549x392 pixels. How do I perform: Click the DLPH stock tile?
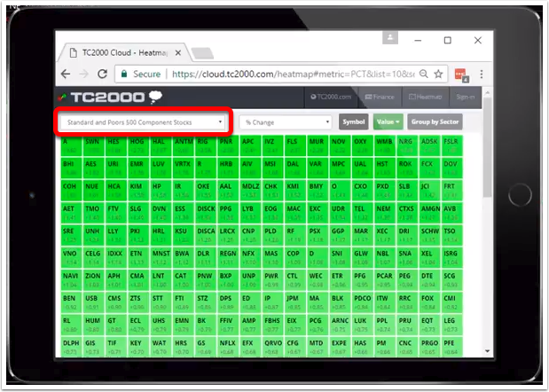click(70, 347)
